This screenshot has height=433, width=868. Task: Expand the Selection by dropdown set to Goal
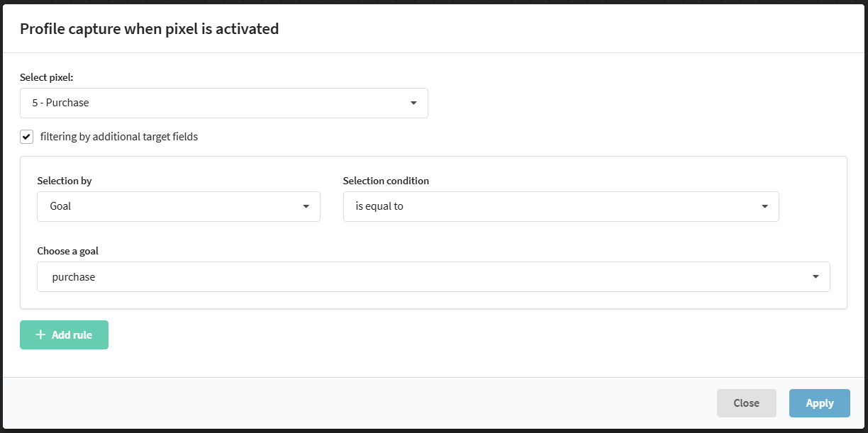pos(170,207)
